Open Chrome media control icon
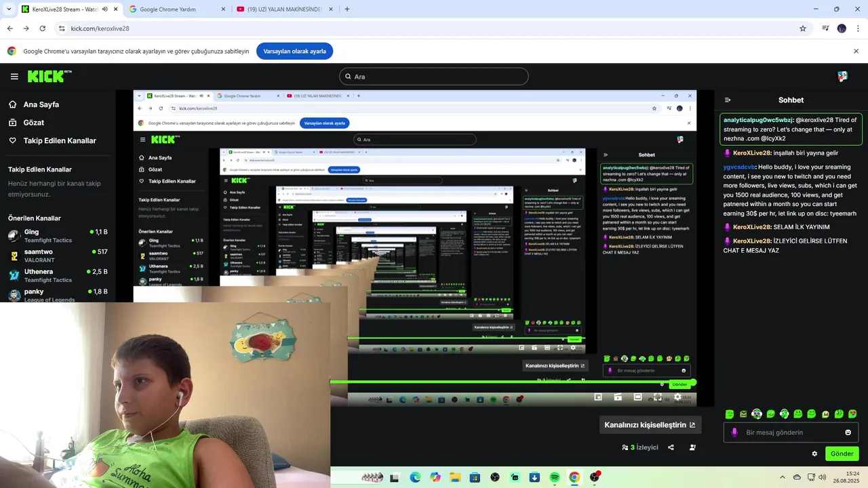Image resolution: width=868 pixels, height=488 pixels. pyautogui.click(x=825, y=28)
